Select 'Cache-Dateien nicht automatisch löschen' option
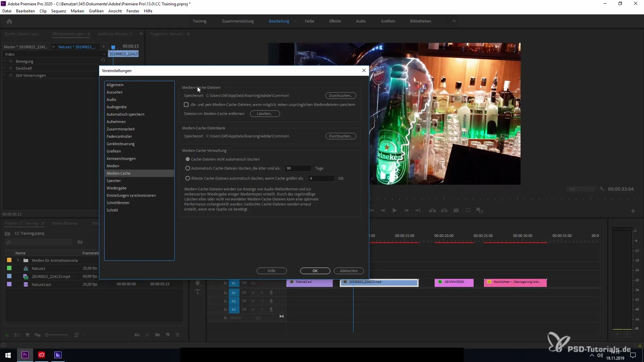This screenshot has height=362, width=644. (x=188, y=159)
